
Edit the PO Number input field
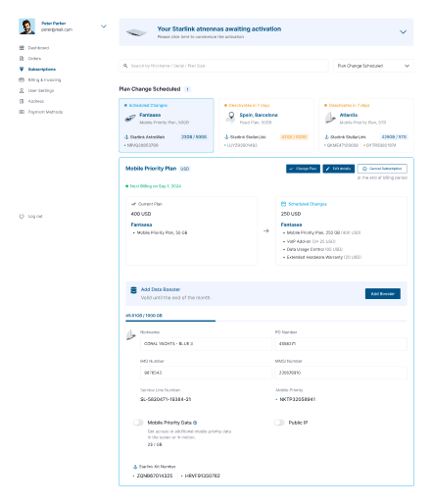pyautogui.click(x=341, y=344)
